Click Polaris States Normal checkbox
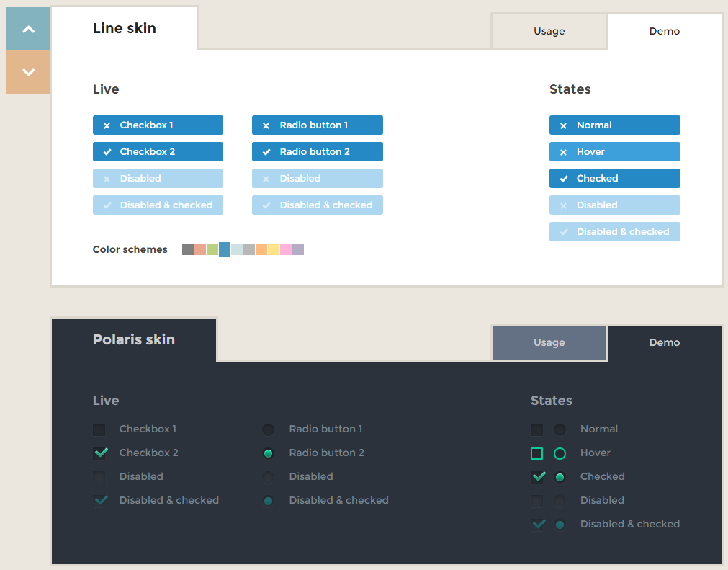Screen dimensions: 728x570 tap(536, 429)
